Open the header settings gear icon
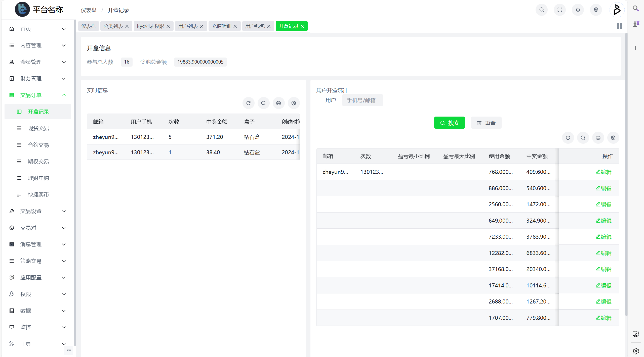The width and height of the screenshot is (644, 357). point(596,10)
